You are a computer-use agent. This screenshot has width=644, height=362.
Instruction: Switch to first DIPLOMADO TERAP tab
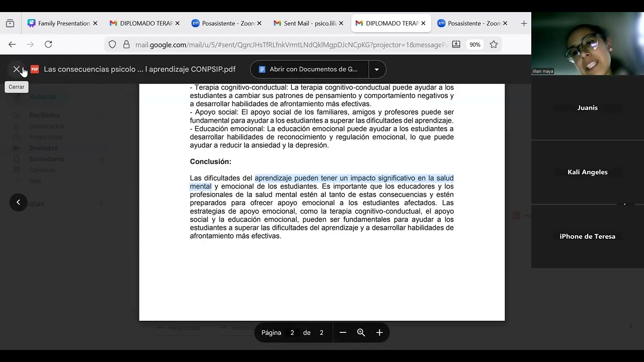(x=145, y=23)
